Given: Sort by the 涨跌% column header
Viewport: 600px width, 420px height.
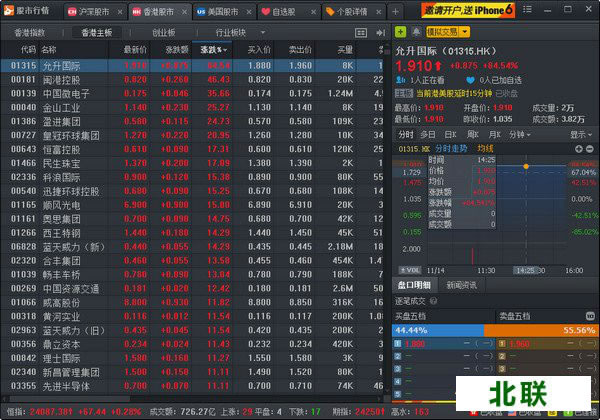Looking at the screenshot, I should (213, 49).
